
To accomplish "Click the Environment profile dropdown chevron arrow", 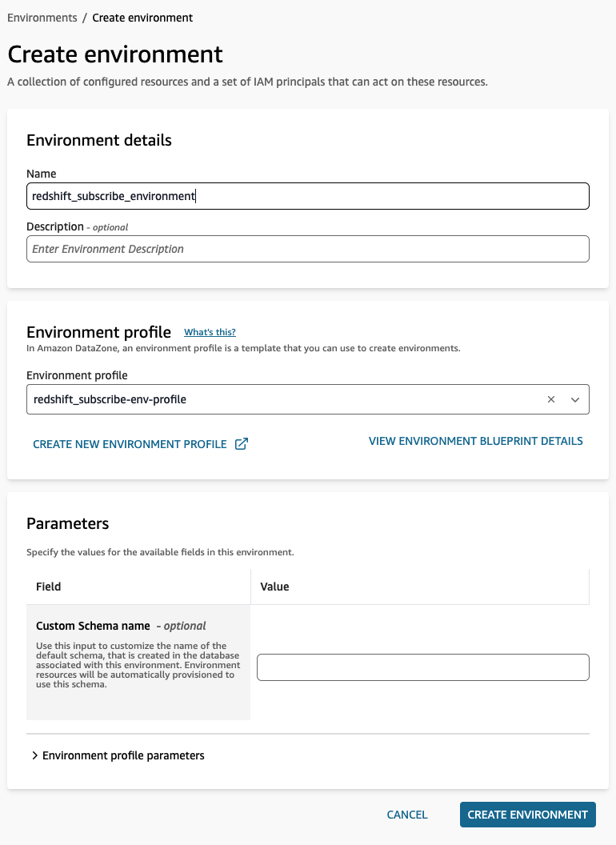I will click(x=574, y=399).
